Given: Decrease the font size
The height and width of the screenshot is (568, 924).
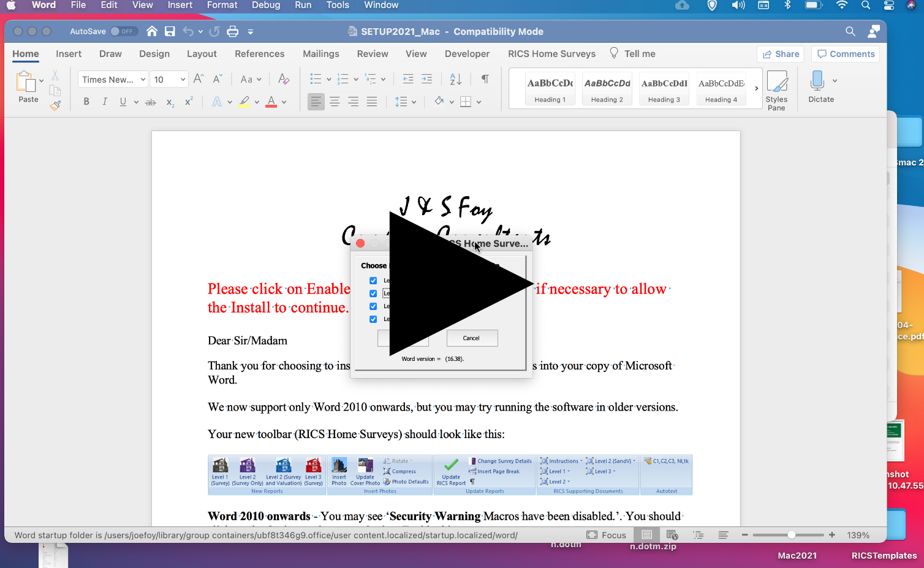Looking at the screenshot, I should pyautogui.click(x=218, y=79).
